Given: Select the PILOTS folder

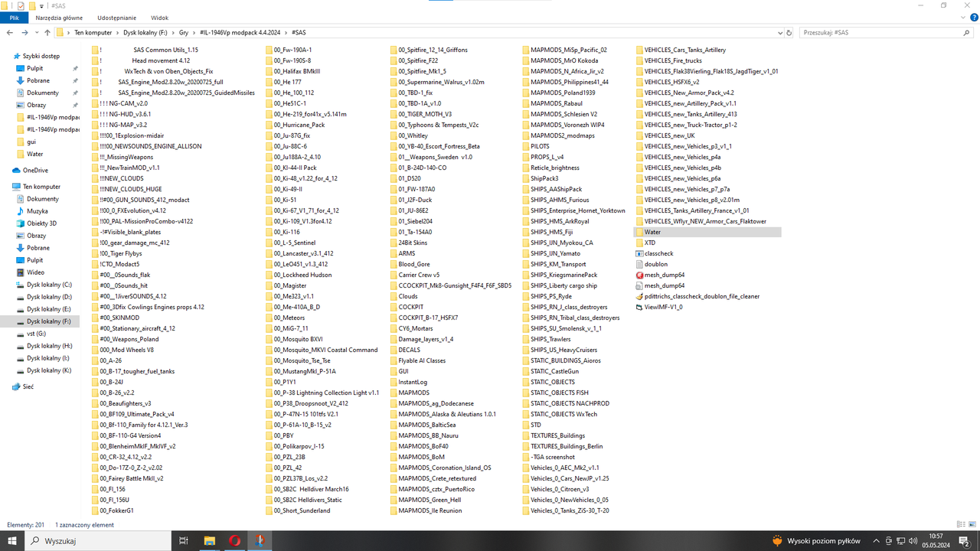Looking at the screenshot, I should (x=535, y=146).
